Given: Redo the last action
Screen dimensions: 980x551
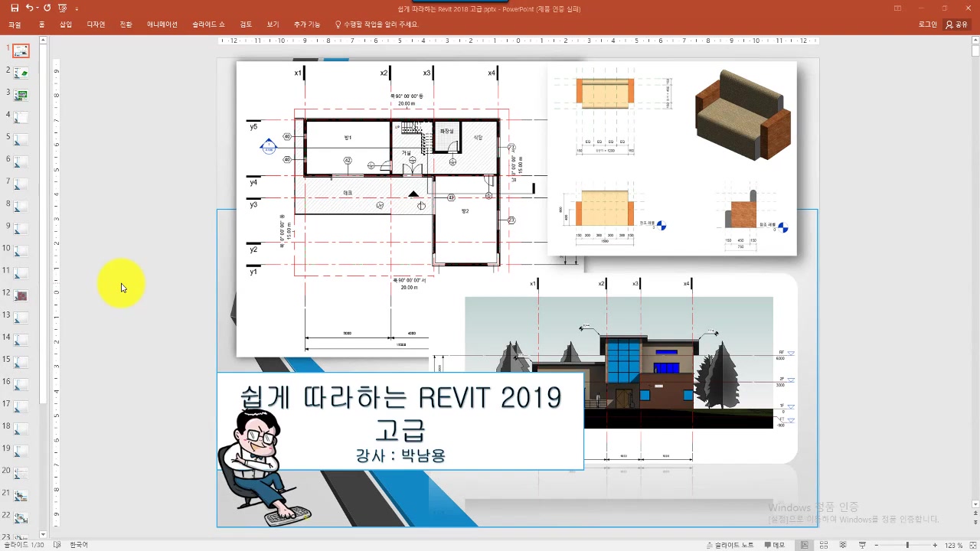Looking at the screenshot, I should pyautogui.click(x=47, y=8).
